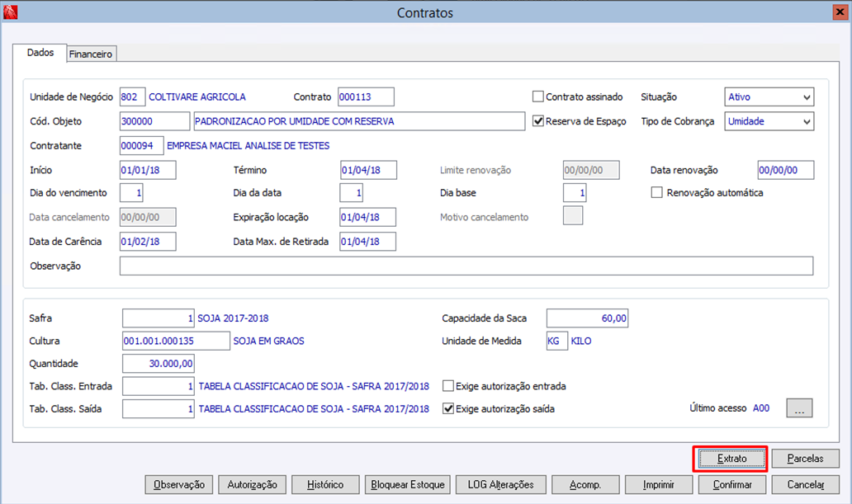Toggle Exige autorização entrada
The height and width of the screenshot is (504, 852).
coord(448,386)
